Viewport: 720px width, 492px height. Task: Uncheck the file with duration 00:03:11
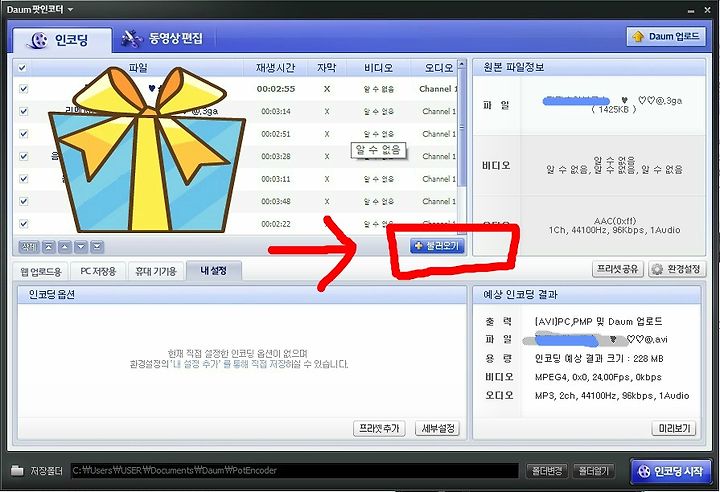pos(23,179)
